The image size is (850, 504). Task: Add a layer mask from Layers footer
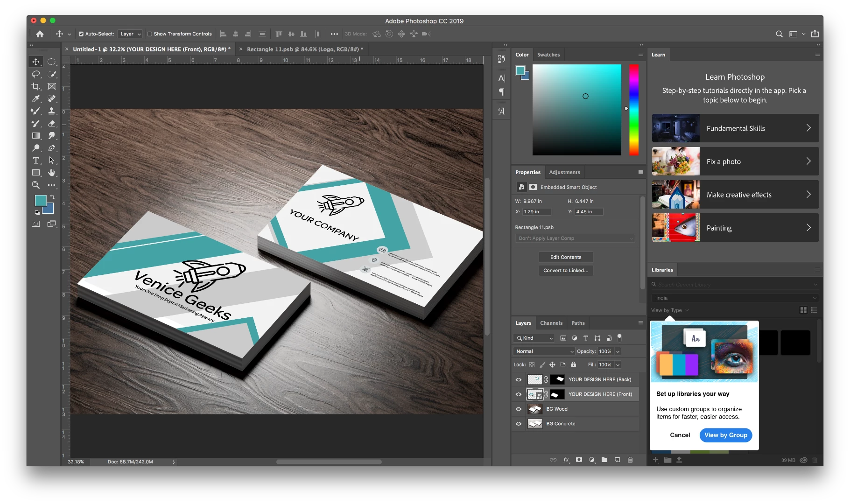click(579, 460)
